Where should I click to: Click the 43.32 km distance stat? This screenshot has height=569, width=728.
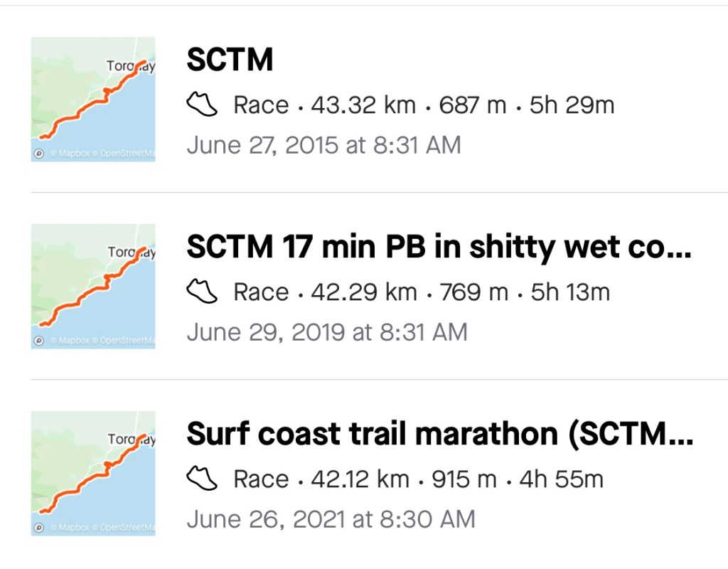point(363,106)
